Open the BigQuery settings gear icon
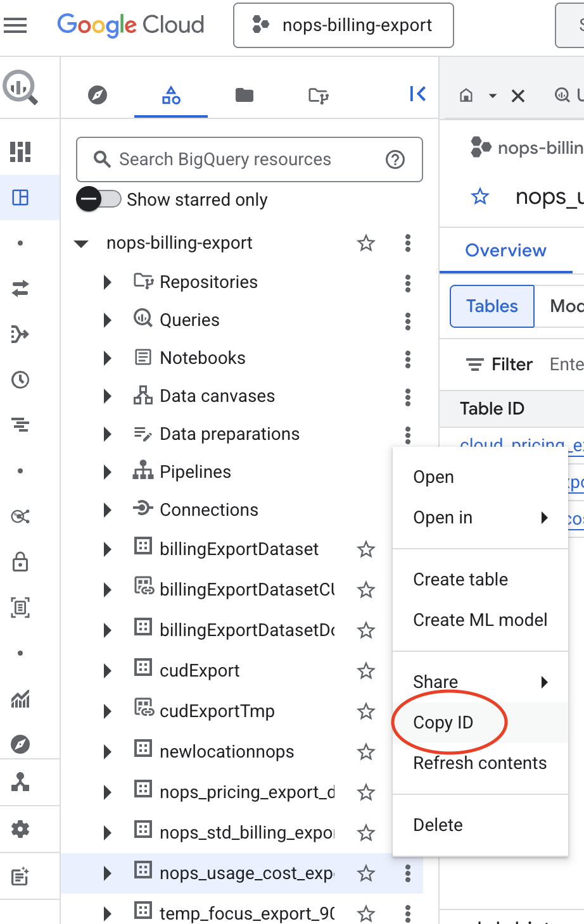584x924 pixels. tap(20, 829)
